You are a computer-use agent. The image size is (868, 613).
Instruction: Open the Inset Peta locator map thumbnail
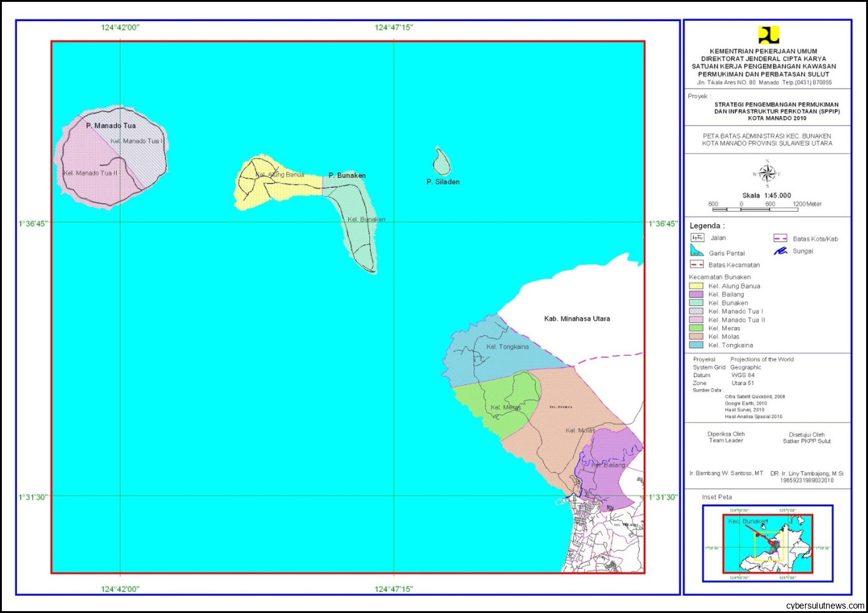(768, 544)
